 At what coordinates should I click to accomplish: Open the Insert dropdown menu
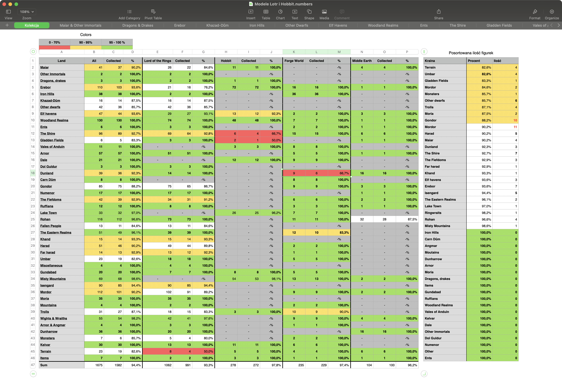pyautogui.click(x=250, y=11)
